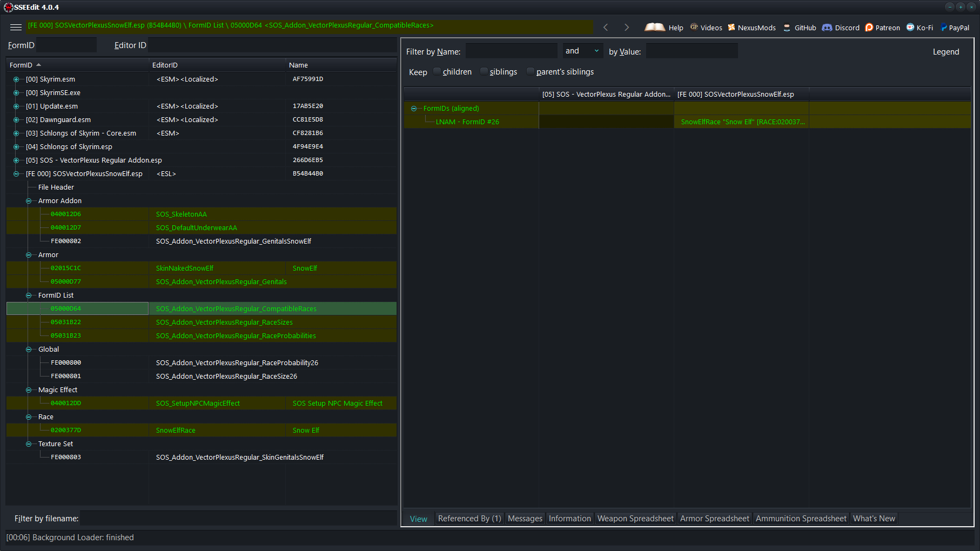
Task: Open the Help book icon
Action: (655, 27)
